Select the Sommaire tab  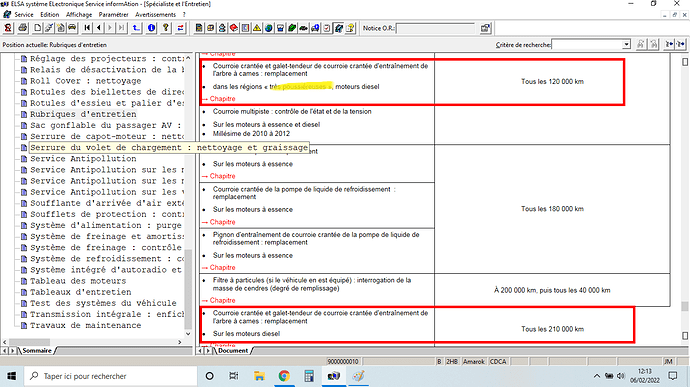click(x=37, y=350)
